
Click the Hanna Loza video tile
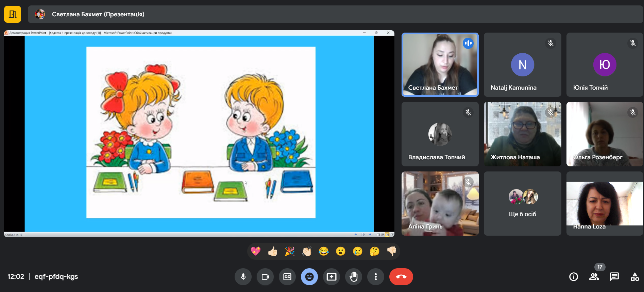click(x=605, y=203)
